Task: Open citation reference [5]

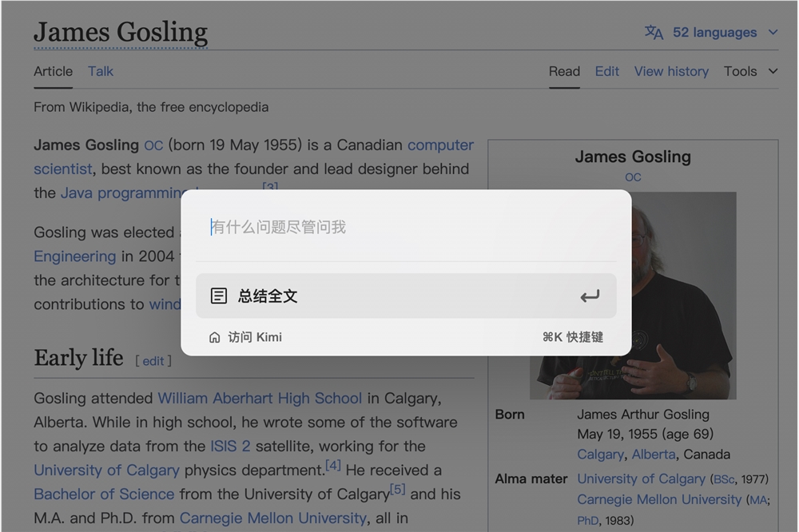Action: tap(397, 489)
